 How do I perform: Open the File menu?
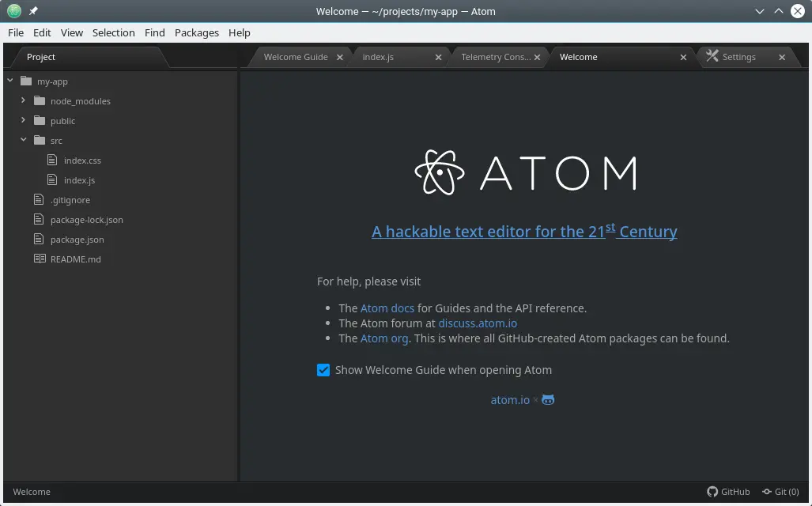[16, 32]
